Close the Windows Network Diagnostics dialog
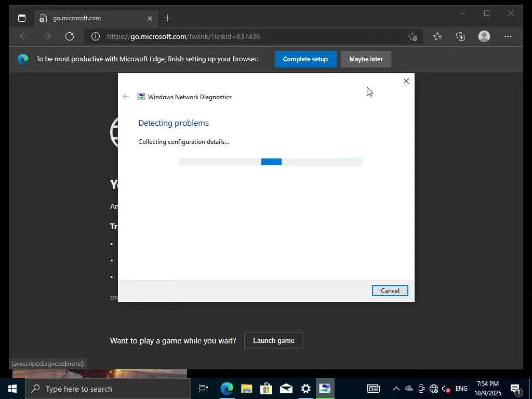The height and width of the screenshot is (399, 532). [406, 81]
